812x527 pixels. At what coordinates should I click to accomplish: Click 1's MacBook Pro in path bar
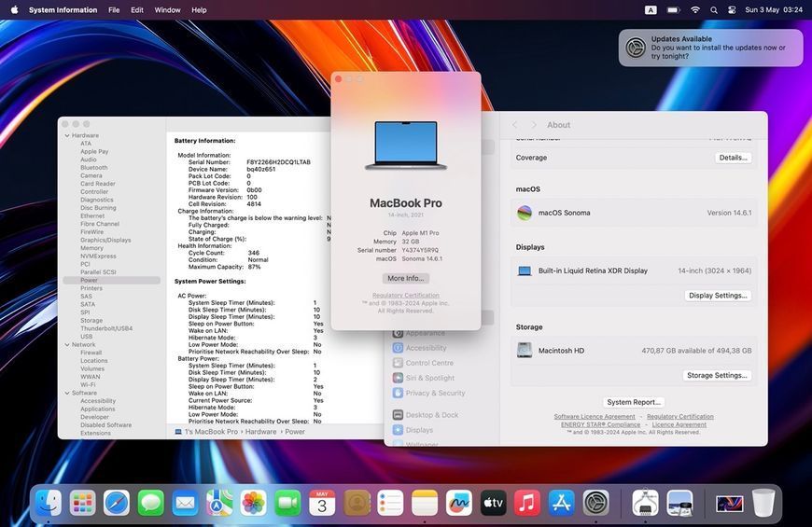click(206, 431)
